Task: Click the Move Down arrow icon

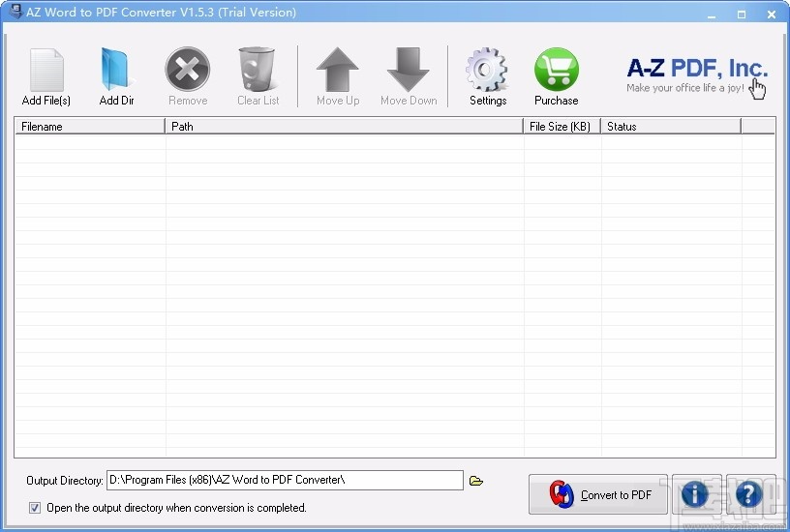Action: tap(409, 70)
